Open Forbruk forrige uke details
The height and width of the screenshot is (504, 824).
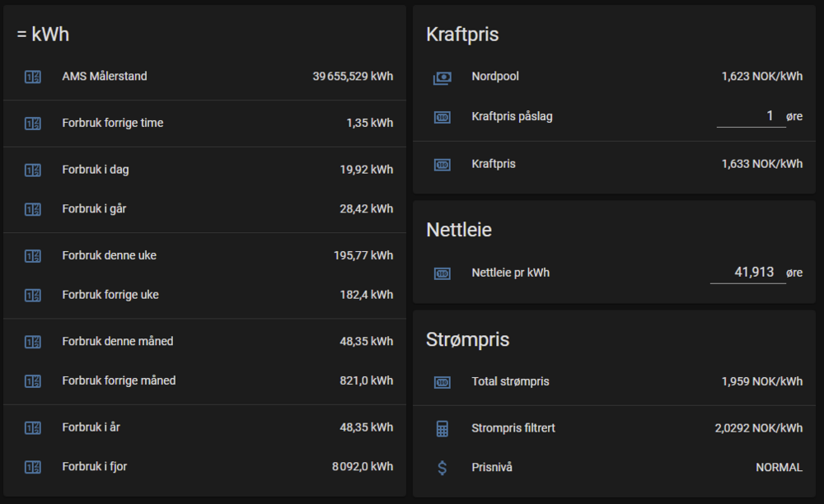[110, 295]
